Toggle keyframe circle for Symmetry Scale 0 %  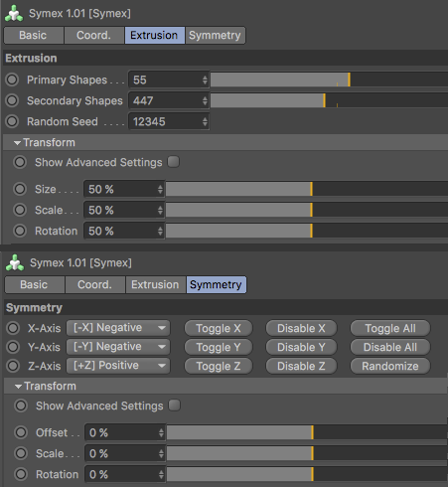point(21,453)
